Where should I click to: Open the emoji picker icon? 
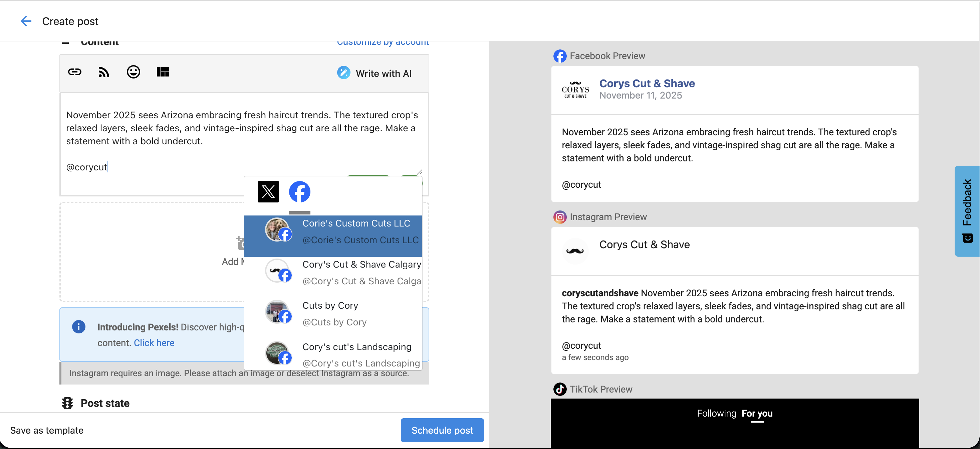click(x=133, y=72)
